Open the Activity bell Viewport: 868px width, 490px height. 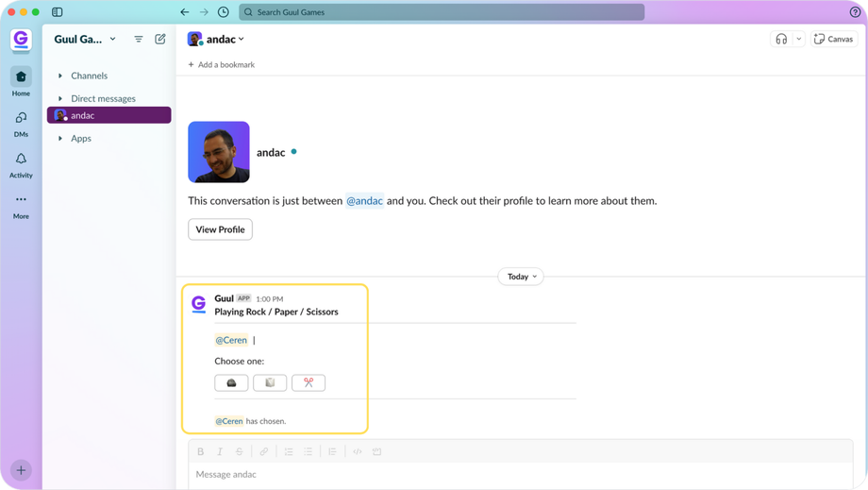click(21, 165)
